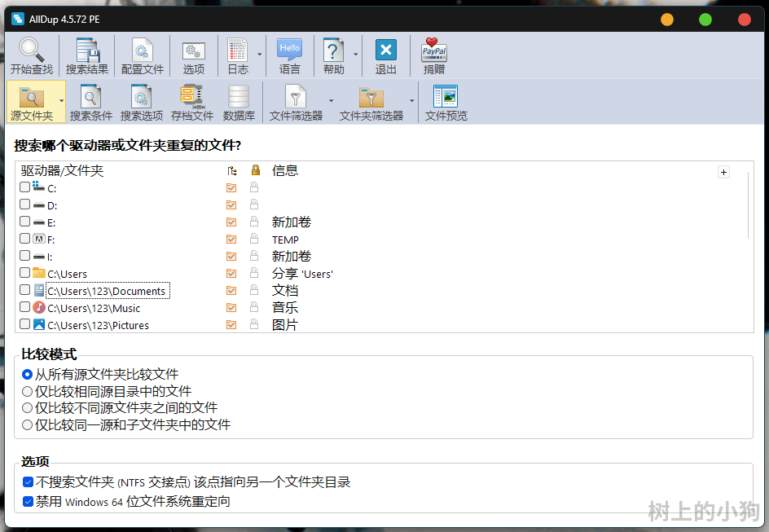Image resolution: width=769 pixels, height=532 pixels.
Task: Switch to the 文件预览 tab
Action: [446, 103]
